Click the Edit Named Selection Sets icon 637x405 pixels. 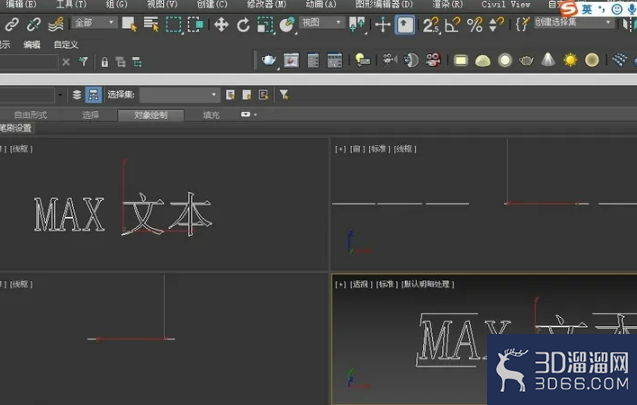pos(522,25)
